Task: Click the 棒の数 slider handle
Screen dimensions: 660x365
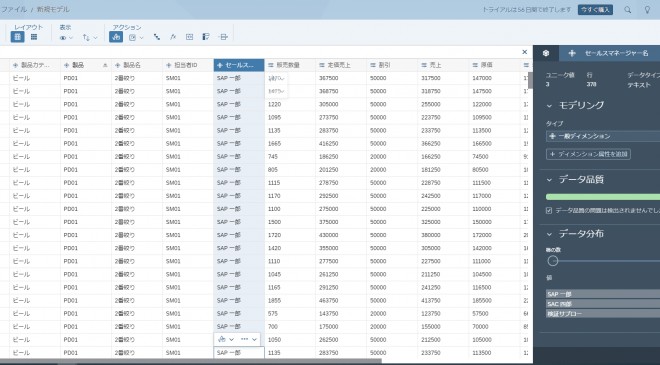Action: [553, 261]
